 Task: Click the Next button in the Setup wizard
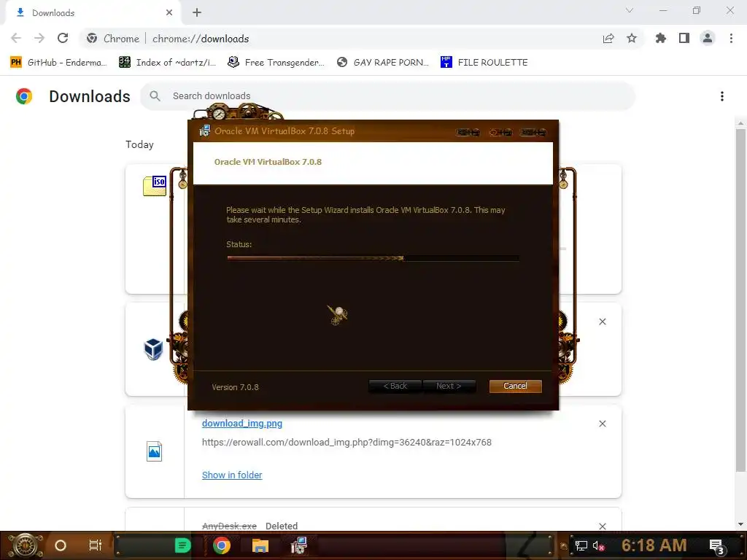pos(449,386)
